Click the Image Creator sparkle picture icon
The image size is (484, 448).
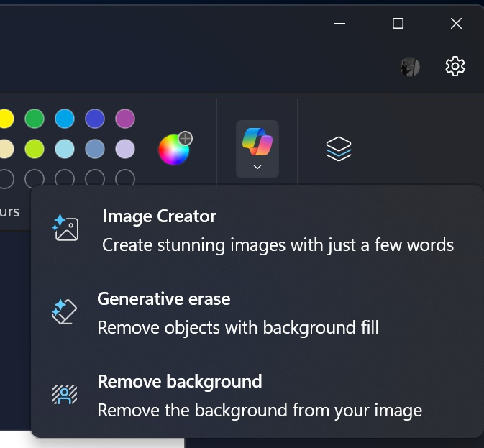[65, 228]
